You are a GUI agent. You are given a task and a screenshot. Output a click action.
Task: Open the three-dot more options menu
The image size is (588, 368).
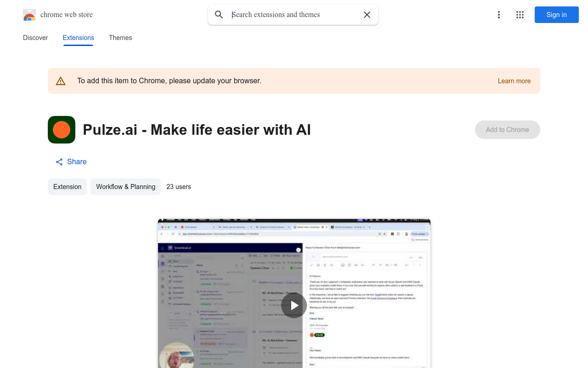(x=499, y=15)
